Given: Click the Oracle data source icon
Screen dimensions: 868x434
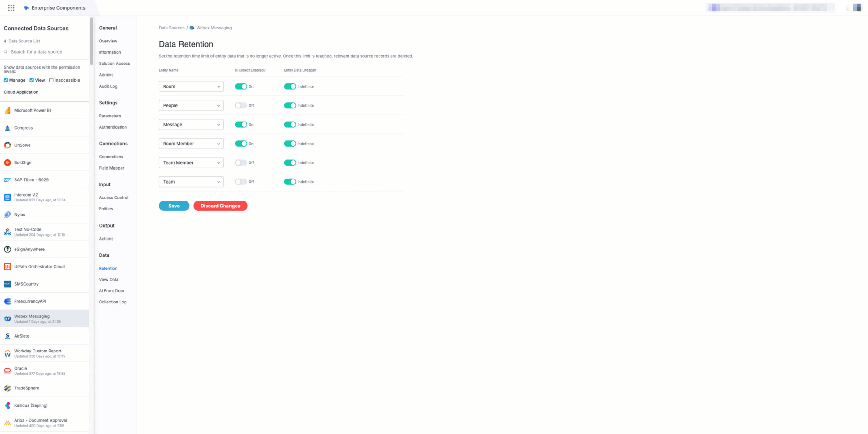Looking at the screenshot, I should point(7,371).
